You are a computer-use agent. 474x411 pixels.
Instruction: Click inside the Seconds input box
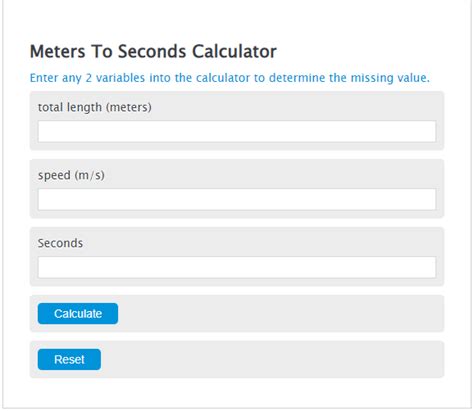(x=237, y=267)
